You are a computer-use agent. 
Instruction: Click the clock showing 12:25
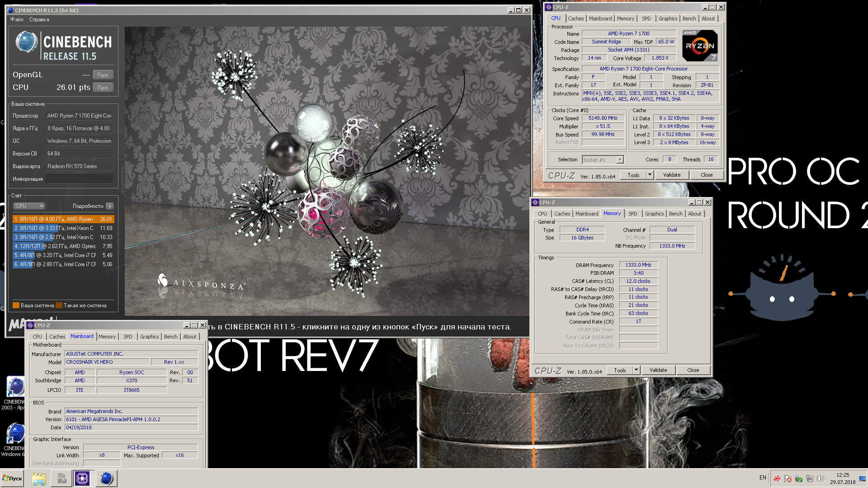tap(843, 475)
